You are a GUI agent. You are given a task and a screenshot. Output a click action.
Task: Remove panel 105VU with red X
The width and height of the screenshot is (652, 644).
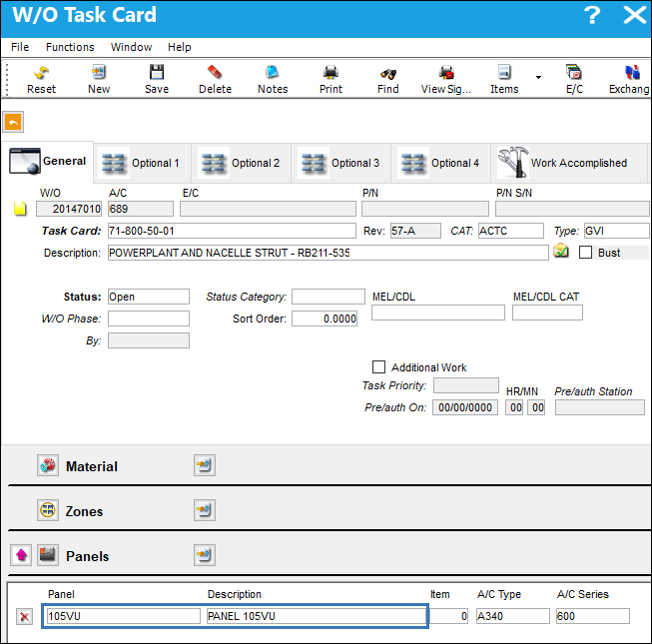pyautogui.click(x=25, y=616)
